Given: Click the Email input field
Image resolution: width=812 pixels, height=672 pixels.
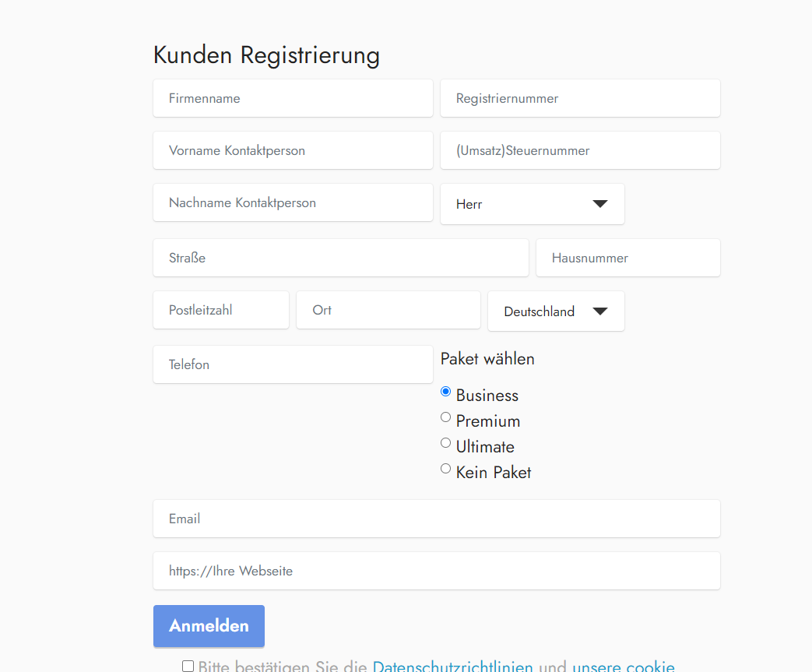Looking at the screenshot, I should [436, 519].
